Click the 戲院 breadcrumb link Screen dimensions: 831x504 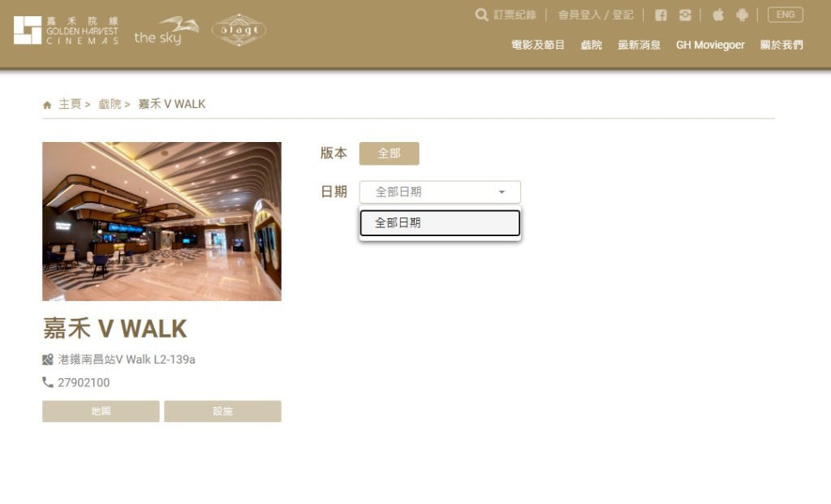point(110,105)
